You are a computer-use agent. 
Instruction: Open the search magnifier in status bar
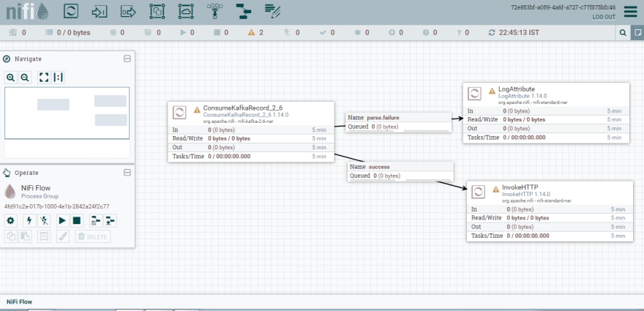pos(623,32)
